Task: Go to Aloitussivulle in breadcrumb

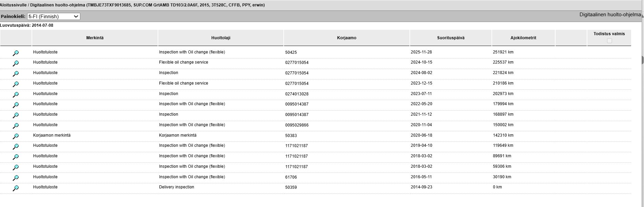Action: [13, 5]
